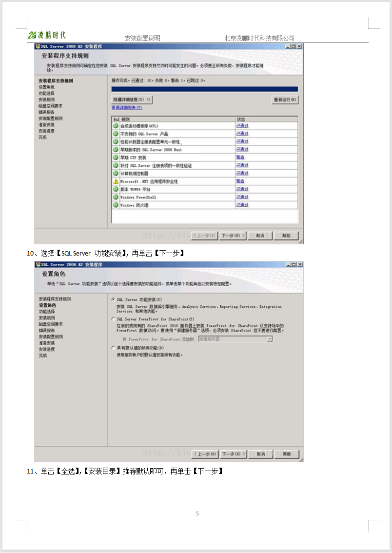Screen dimensions: 392x553
Task: Click the check icon for 针对 SQL Server 注册表项的一致性验证
Action: [116, 165]
